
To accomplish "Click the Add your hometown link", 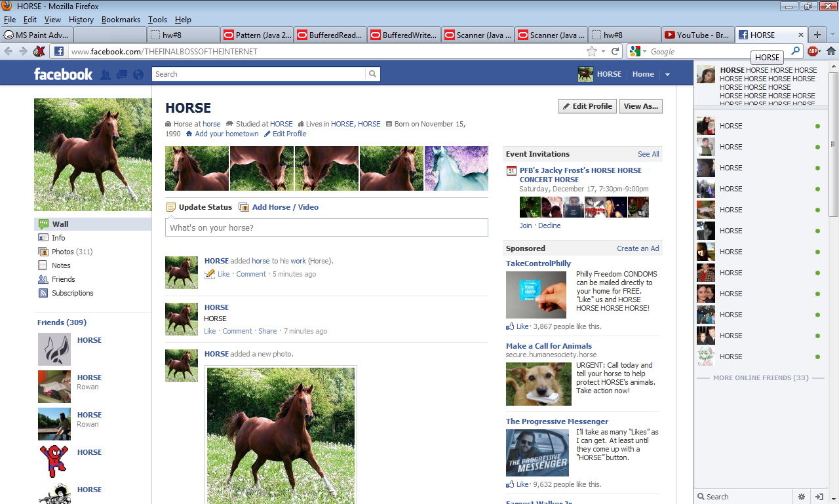I will coord(227,134).
